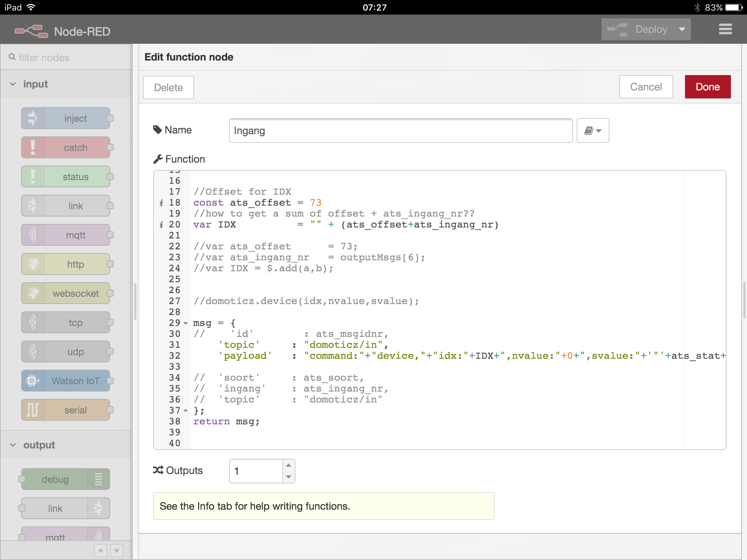Click the iPad WiFi status icon
This screenshot has height=560, width=747.
31,7
